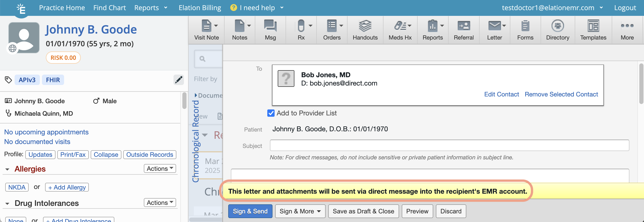Click the RISK 0.00 badge
The image size is (644, 222).
coord(63,57)
